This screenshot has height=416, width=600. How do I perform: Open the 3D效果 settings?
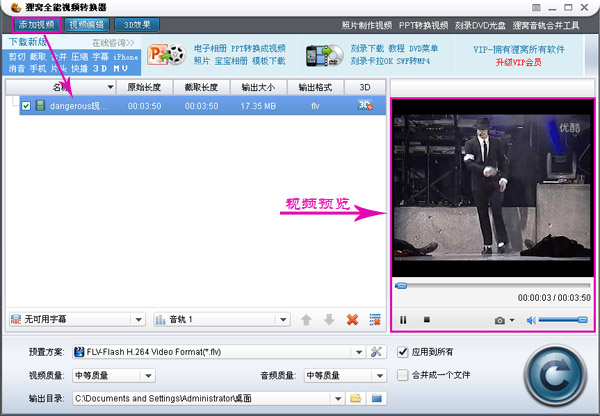click(137, 25)
